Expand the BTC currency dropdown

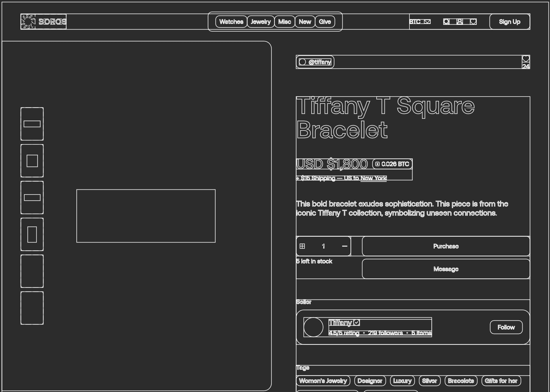tap(420, 22)
